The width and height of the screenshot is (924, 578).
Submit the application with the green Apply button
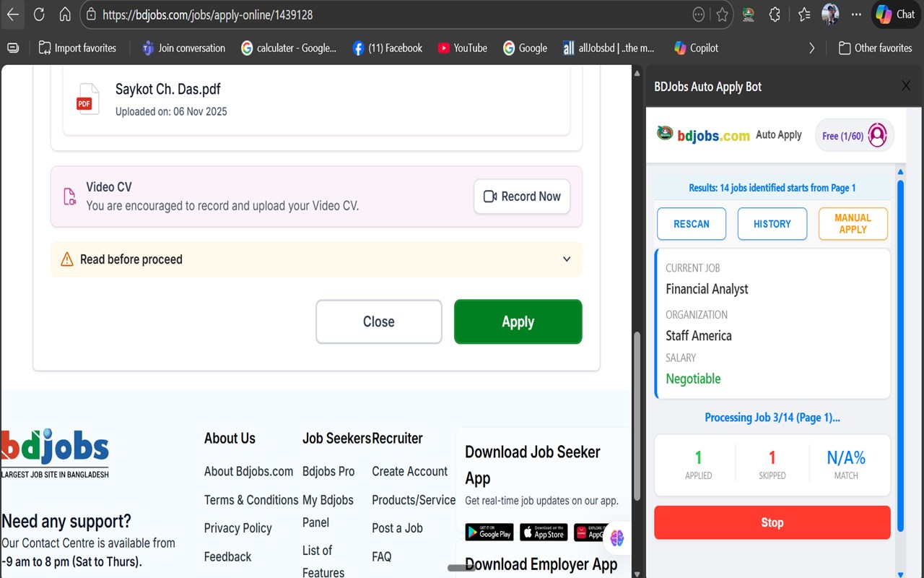518,322
